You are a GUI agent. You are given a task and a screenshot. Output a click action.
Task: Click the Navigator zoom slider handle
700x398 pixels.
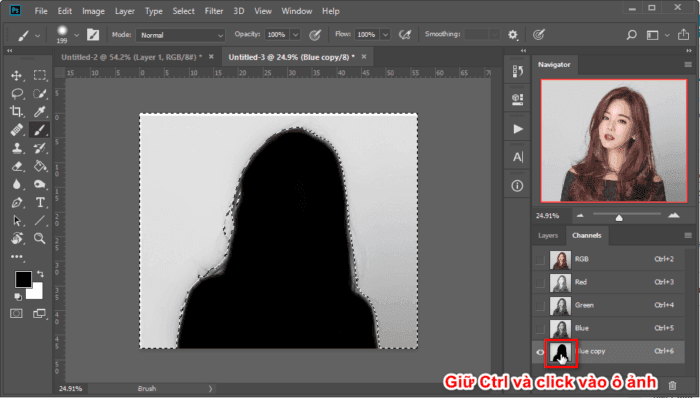click(x=619, y=217)
